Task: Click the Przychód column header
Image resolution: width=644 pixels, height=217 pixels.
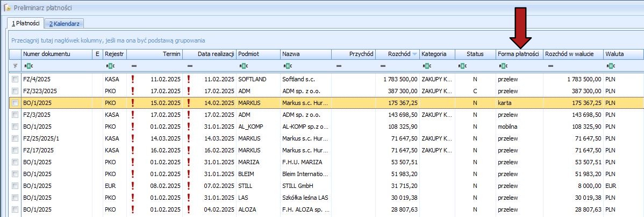Action: pos(353,54)
